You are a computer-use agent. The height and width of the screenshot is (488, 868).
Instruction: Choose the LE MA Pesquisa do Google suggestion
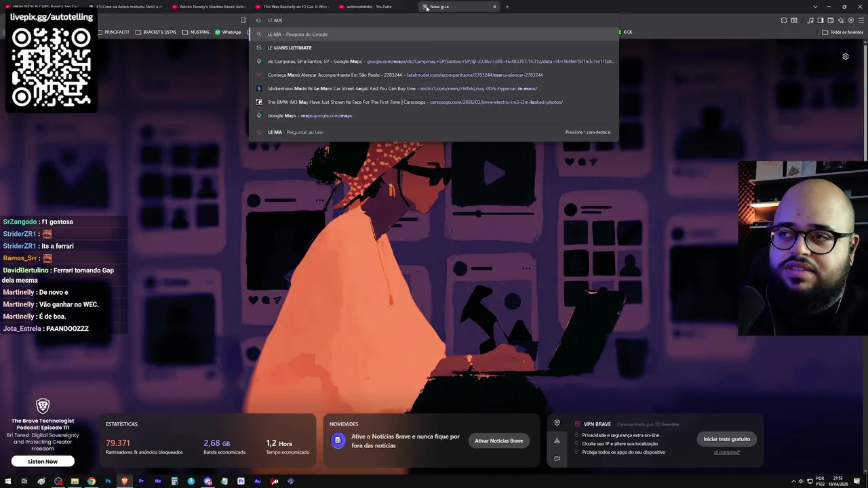tap(434, 34)
